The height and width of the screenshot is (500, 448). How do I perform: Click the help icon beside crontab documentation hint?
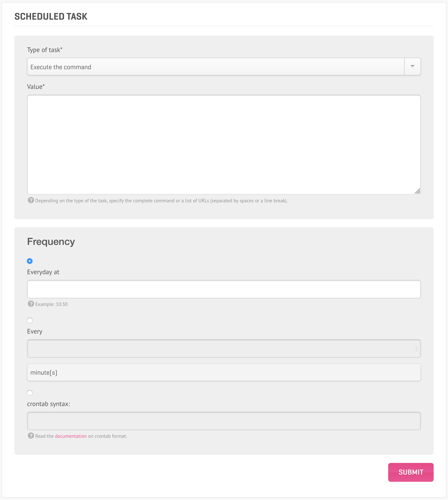[x=31, y=436]
